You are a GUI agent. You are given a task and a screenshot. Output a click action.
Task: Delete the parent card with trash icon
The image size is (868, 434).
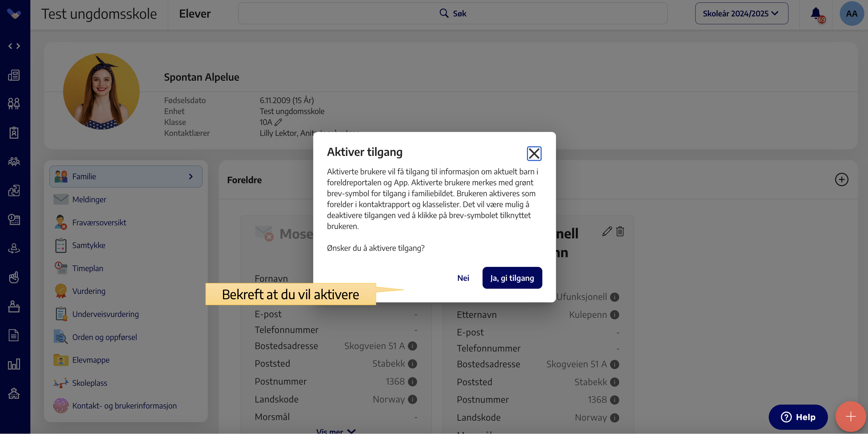point(620,231)
